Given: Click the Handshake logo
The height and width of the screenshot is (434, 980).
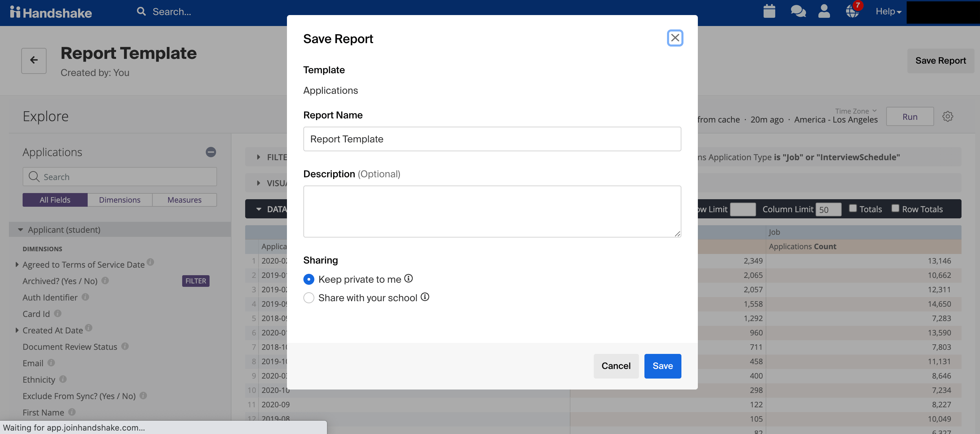Looking at the screenshot, I should click(x=50, y=12).
